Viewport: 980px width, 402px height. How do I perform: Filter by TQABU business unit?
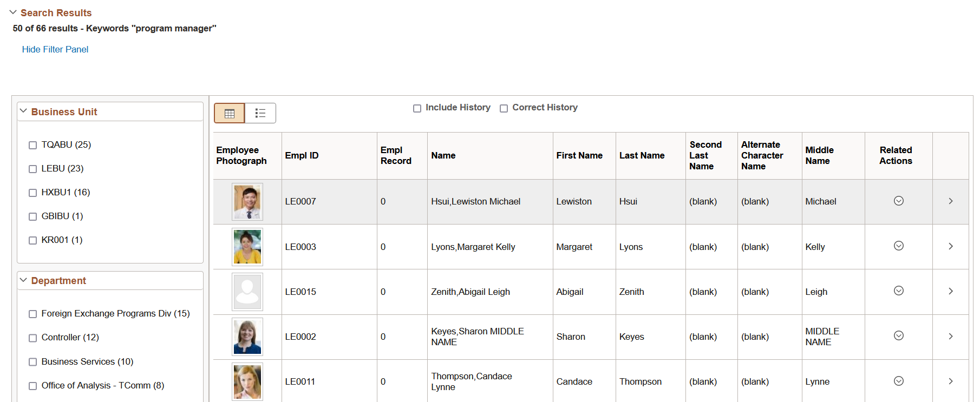click(x=32, y=145)
